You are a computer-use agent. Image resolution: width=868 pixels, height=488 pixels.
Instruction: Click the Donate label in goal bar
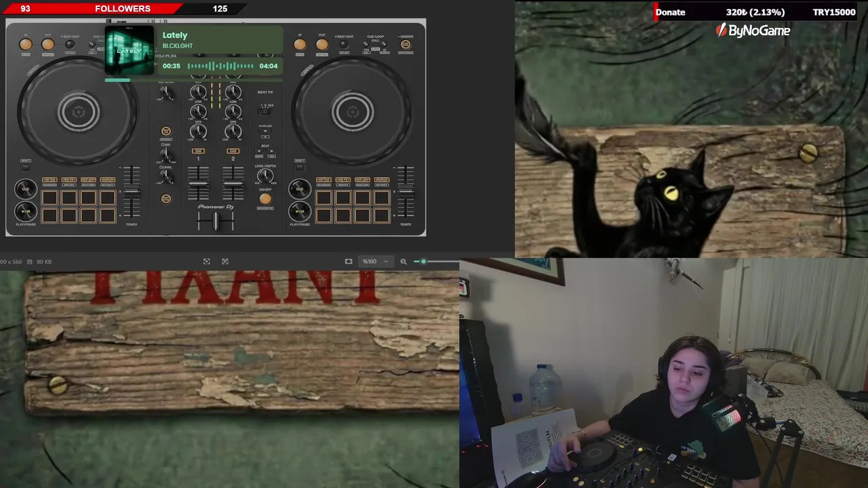tap(670, 12)
